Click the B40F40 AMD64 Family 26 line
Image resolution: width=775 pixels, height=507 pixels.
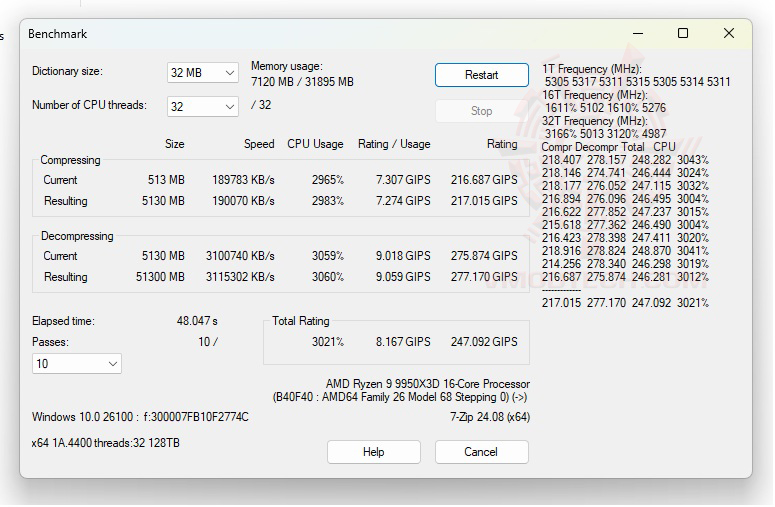pos(400,397)
